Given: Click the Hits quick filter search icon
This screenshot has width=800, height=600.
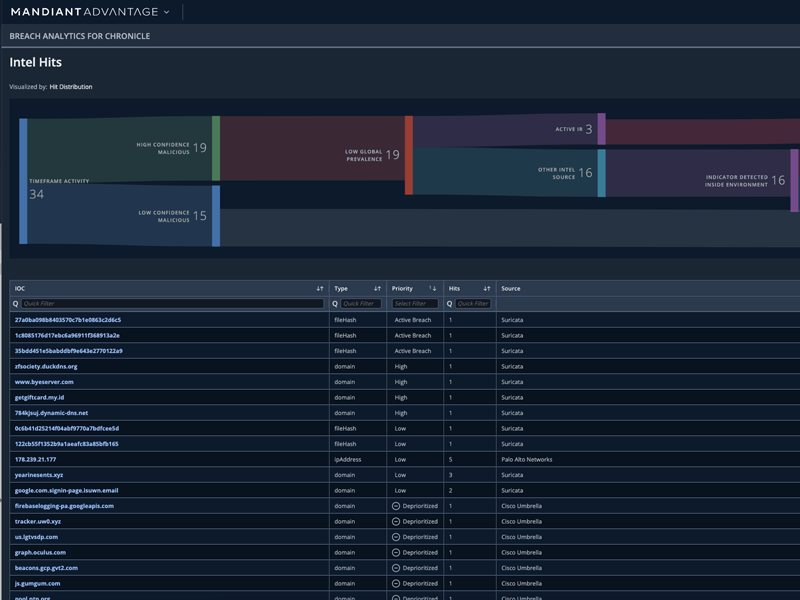Looking at the screenshot, I should click(x=449, y=304).
